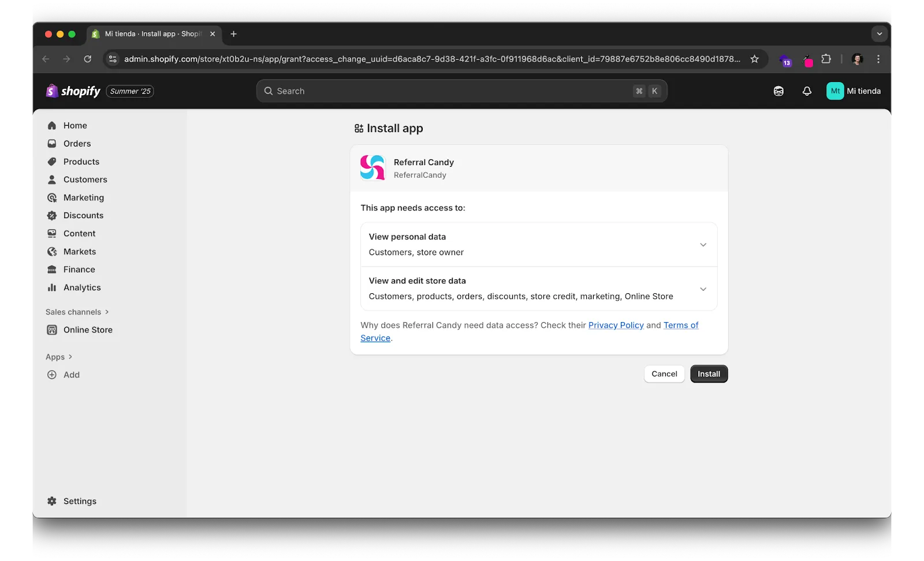Open the Home section in the sidebar

(74, 125)
